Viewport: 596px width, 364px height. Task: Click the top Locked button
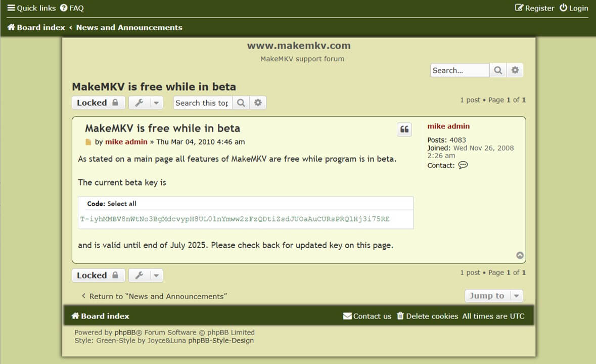[99, 103]
